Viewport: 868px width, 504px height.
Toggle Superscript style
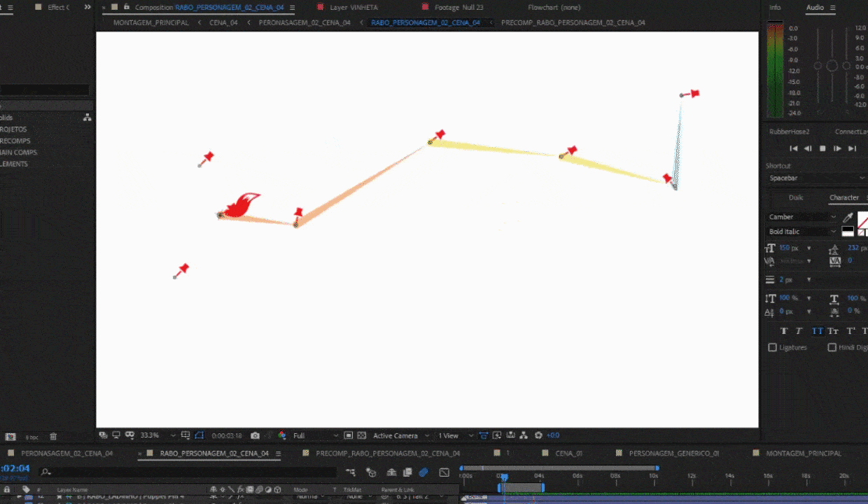coord(850,331)
